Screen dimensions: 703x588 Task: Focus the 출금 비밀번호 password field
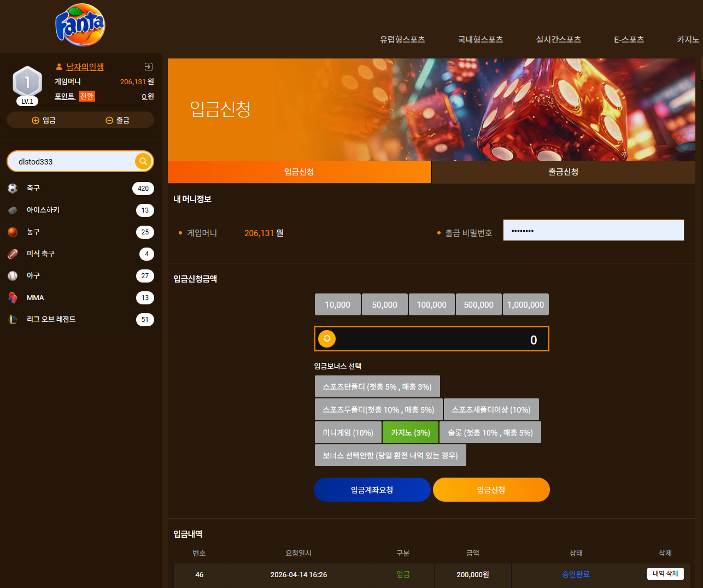[x=594, y=230]
